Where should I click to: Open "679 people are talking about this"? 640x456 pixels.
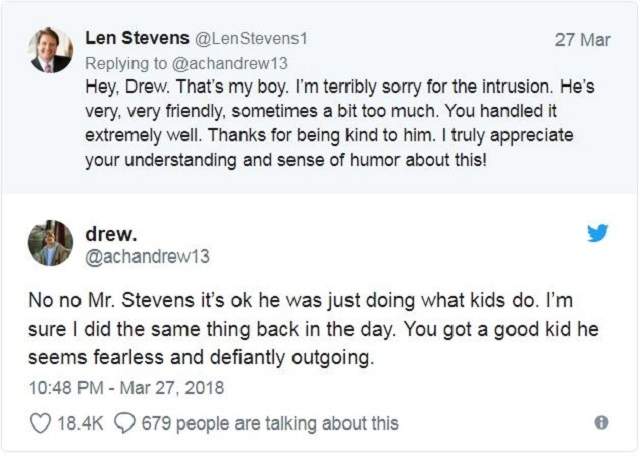click(270, 423)
